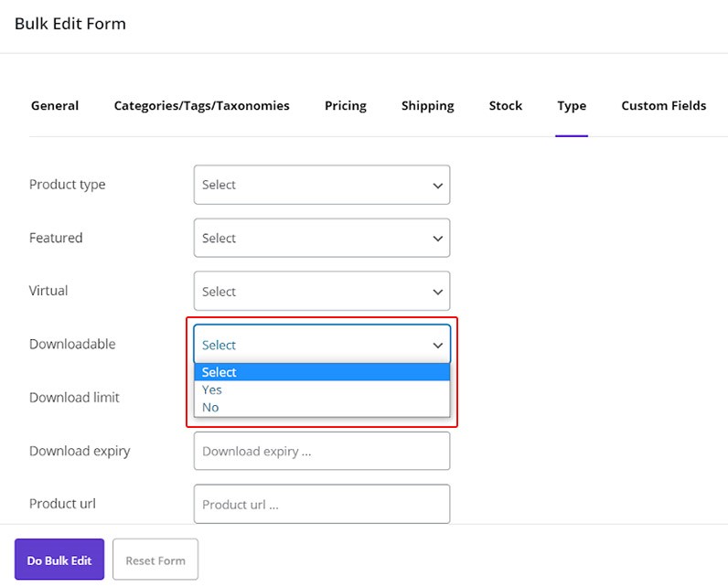The image size is (728, 587).
Task: Choose the highlighted Select option in list
Action: coord(322,372)
